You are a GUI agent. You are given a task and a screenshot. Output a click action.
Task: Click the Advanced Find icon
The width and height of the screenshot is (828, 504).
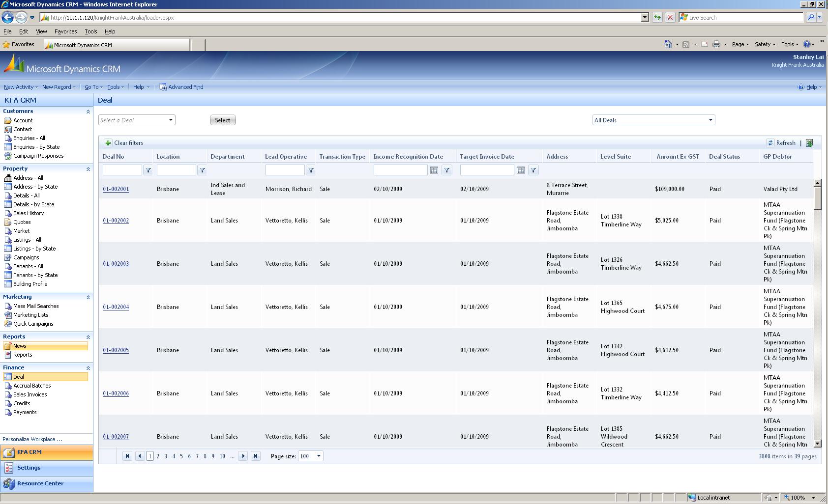pos(163,87)
